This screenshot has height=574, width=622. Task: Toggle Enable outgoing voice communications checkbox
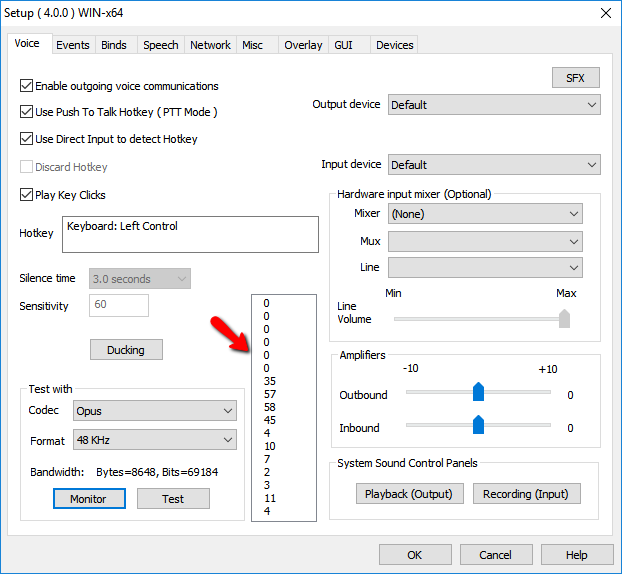pyautogui.click(x=26, y=86)
